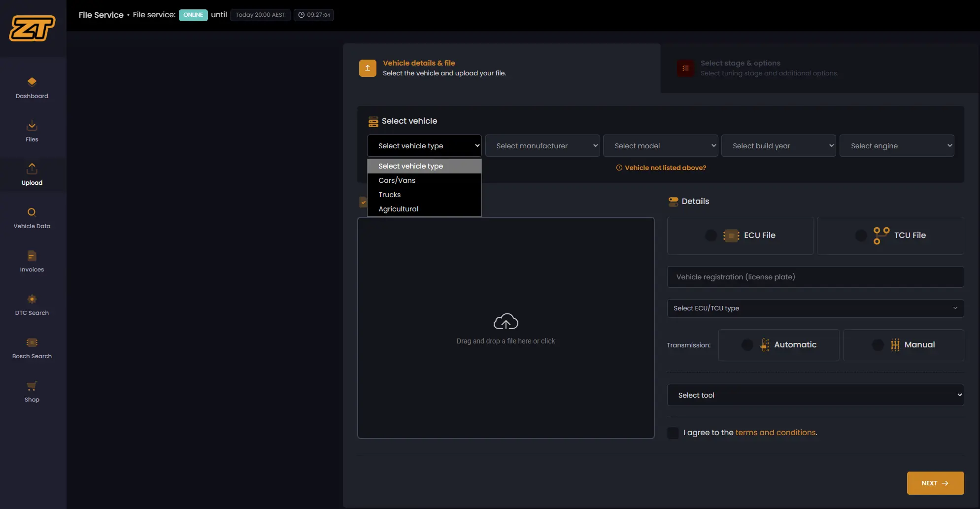Expand Select ECU/TCU type dropdown

pyautogui.click(x=815, y=308)
